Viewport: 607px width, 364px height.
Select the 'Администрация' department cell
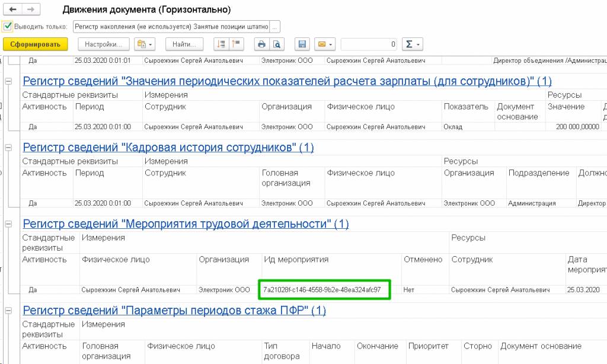(541, 203)
